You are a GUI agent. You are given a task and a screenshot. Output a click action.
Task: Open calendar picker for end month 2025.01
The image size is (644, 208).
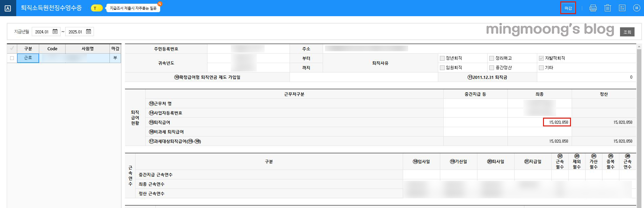(x=89, y=32)
